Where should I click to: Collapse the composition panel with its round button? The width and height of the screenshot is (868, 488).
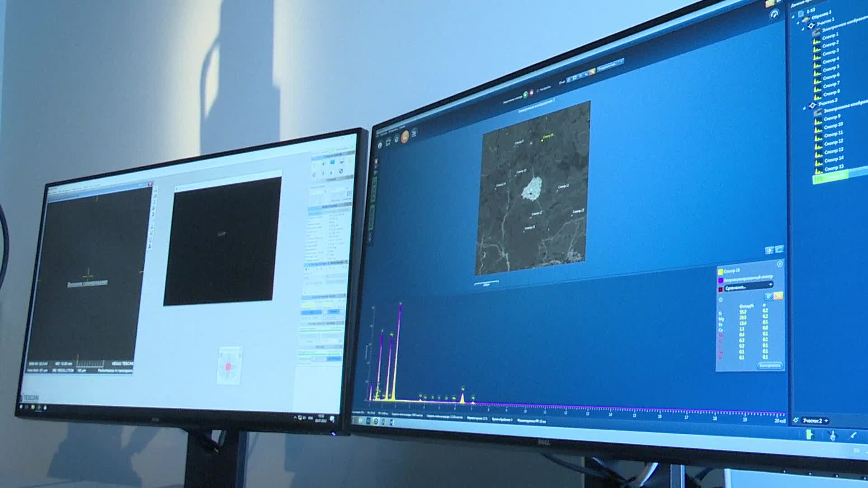779,264
